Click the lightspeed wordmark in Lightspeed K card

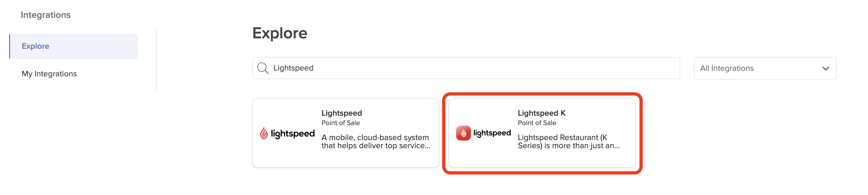[492, 133]
